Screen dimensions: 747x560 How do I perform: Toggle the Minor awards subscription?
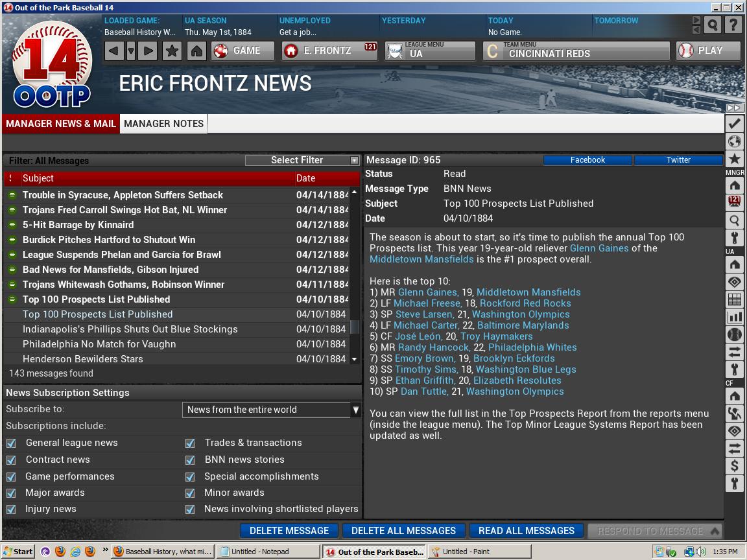190,493
